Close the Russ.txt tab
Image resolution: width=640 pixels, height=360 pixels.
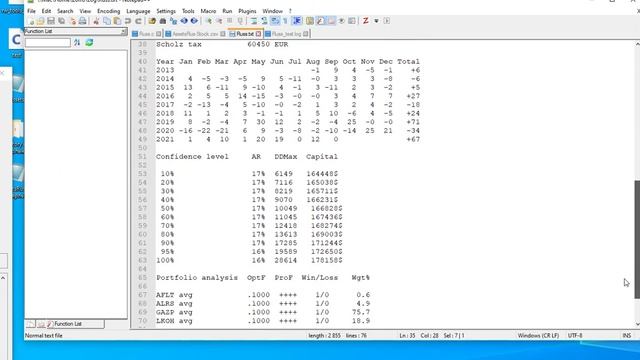click(258, 34)
